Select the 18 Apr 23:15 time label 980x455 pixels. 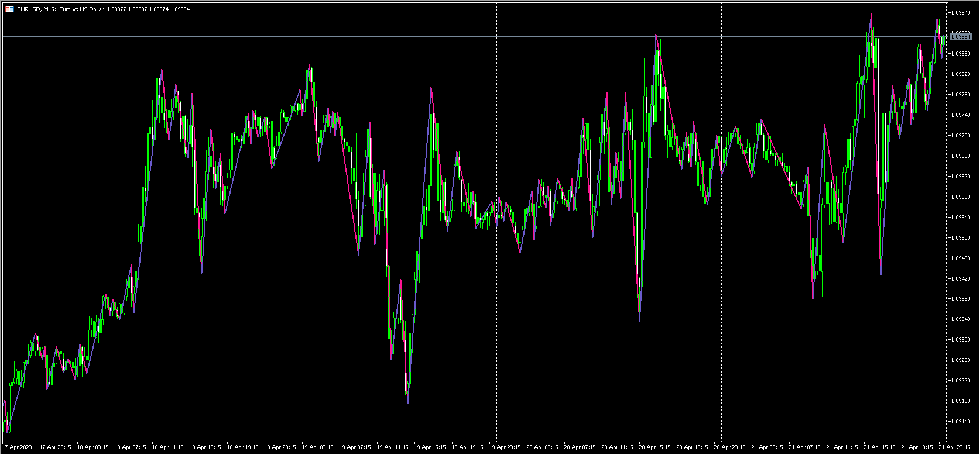tap(280, 447)
